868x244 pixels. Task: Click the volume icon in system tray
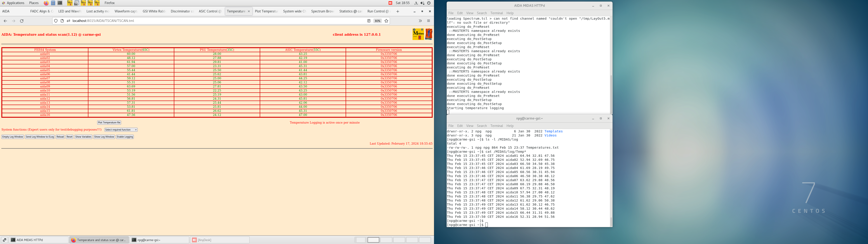coord(422,3)
